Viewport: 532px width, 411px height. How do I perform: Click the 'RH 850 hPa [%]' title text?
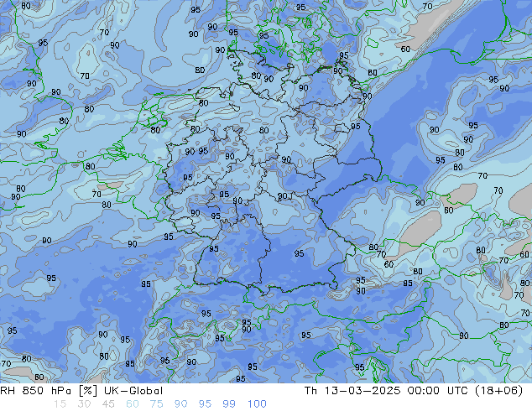pyautogui.click(x=49, y=391)
